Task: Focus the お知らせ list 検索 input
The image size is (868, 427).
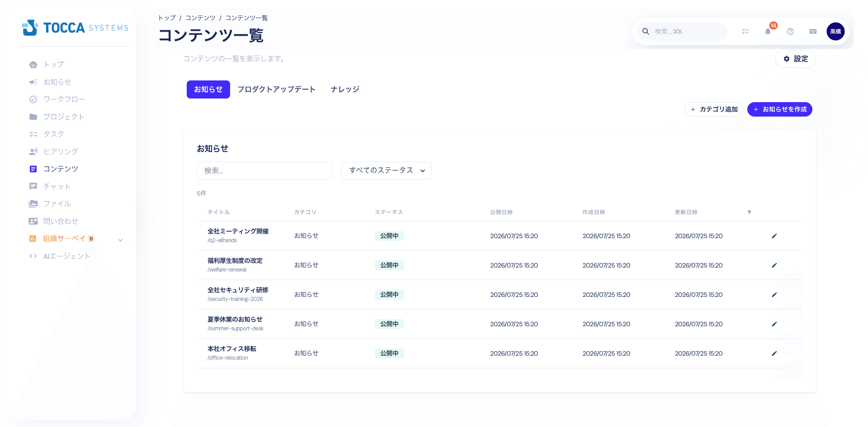Action: tap(264, 171)
